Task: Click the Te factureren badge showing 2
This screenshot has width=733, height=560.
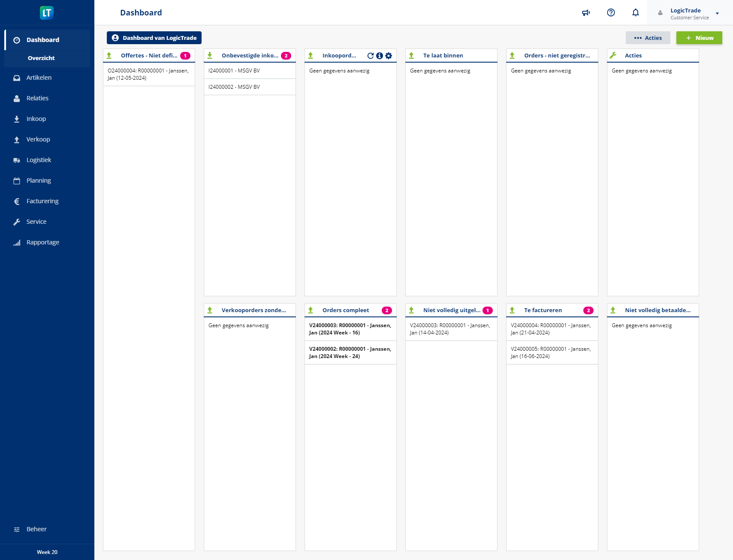Action: [588, 310]
